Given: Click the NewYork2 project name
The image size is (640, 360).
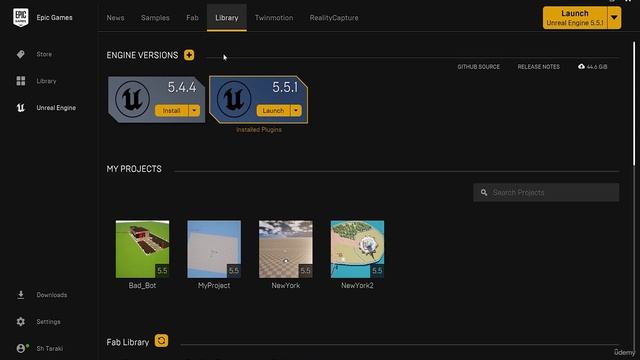Looking at the screenshot, I should click(357, 285).
